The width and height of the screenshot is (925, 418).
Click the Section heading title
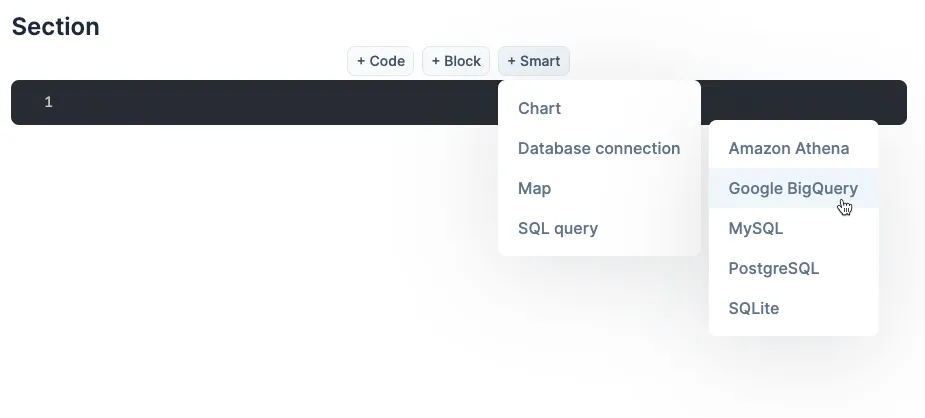coord(55,27)
